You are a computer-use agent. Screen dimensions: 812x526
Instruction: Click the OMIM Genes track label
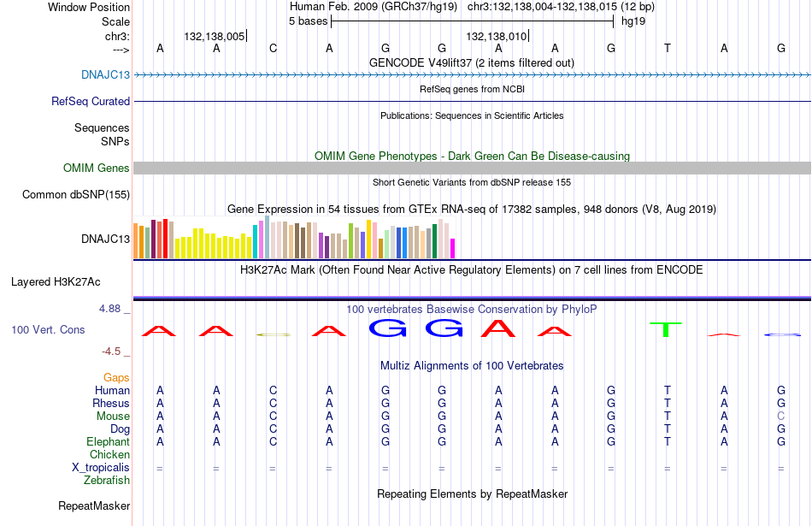pos(97,168)
